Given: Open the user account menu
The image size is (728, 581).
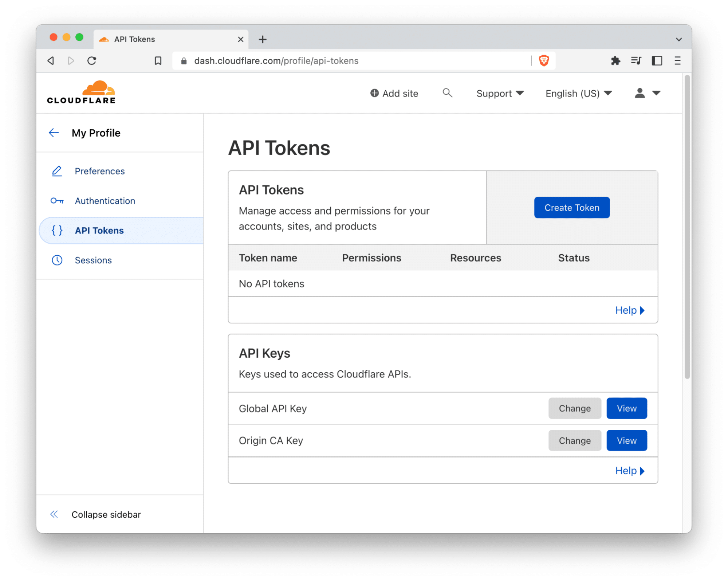Looking at the screenshot, I should [647, 93].
